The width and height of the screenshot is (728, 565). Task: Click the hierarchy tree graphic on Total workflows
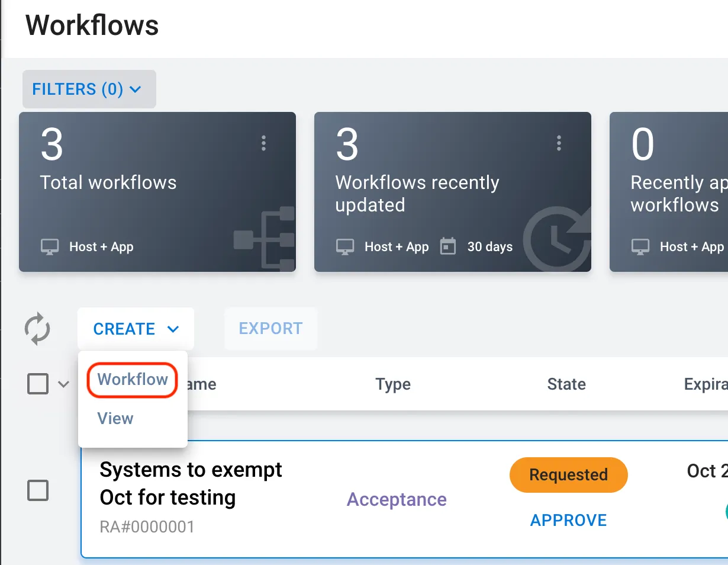coord(264,239)
